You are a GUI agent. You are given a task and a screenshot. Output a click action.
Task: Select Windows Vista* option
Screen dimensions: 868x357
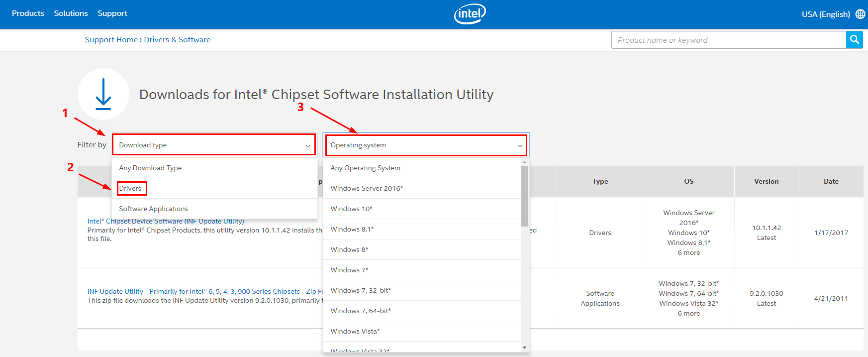(x=422, y=332)
